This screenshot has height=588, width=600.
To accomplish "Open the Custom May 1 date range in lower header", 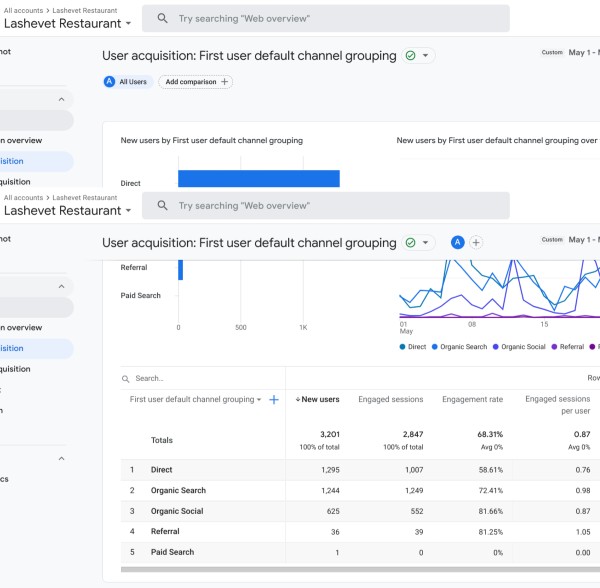I will click(570, 239).
